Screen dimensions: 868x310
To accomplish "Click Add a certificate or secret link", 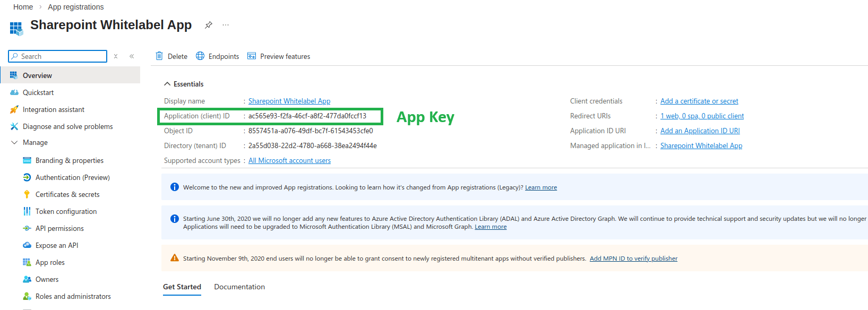I will 699,101.
